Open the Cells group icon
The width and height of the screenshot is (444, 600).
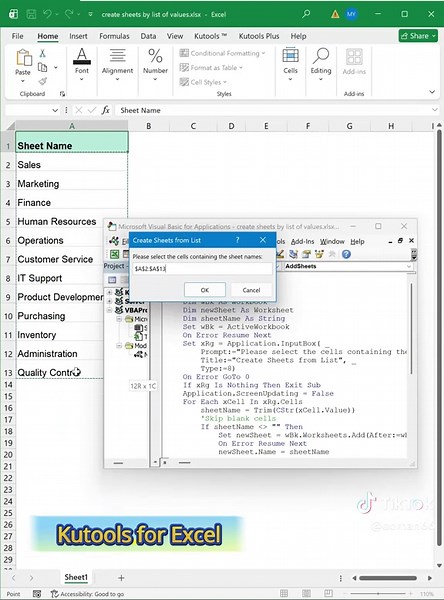[290, 56]
